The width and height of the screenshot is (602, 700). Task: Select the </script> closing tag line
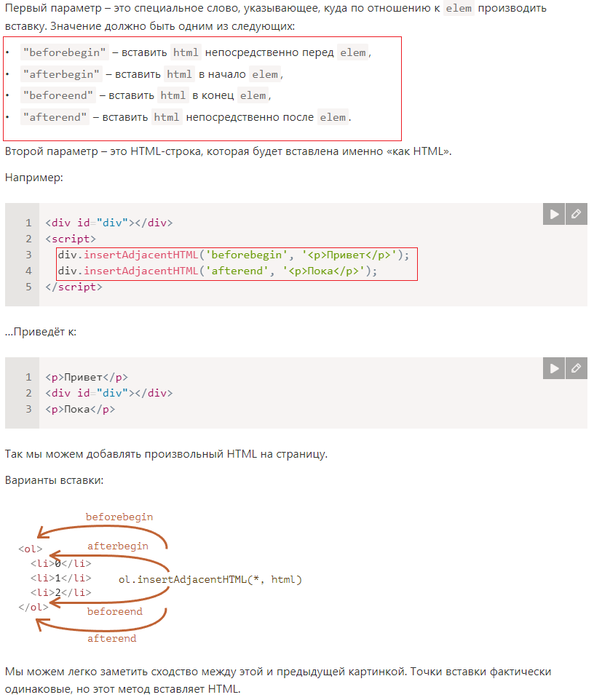tap(74, 287)
